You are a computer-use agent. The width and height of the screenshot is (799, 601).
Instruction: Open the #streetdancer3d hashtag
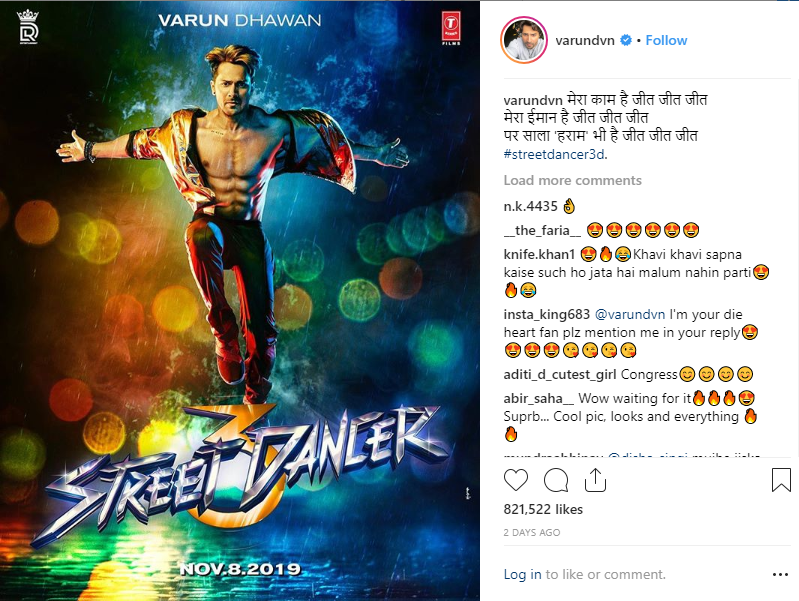[555, 154]
